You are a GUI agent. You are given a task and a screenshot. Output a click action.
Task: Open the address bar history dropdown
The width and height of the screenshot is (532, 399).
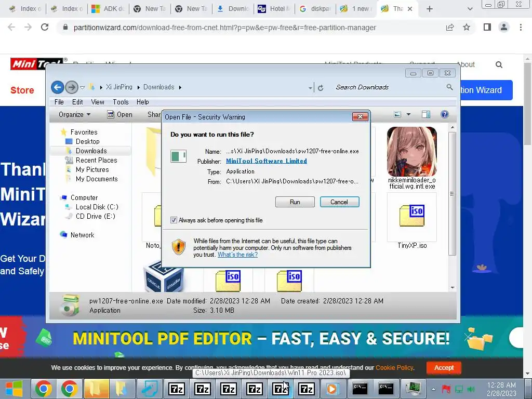click(x=310, y=87)
